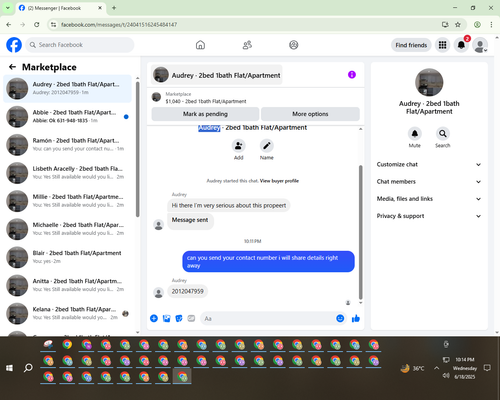Reload the page in Chrome
The image size is (500, 400).
tap(37, 24)
